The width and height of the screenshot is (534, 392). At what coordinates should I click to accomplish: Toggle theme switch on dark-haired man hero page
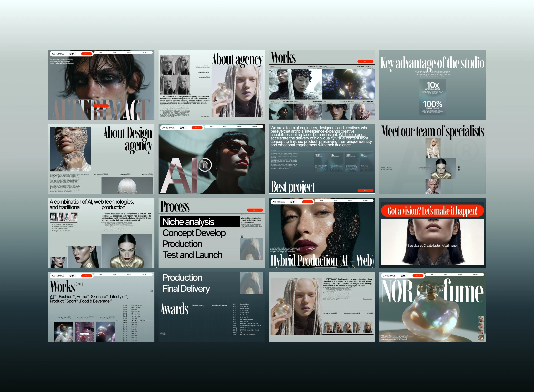(x=73, y=54)
